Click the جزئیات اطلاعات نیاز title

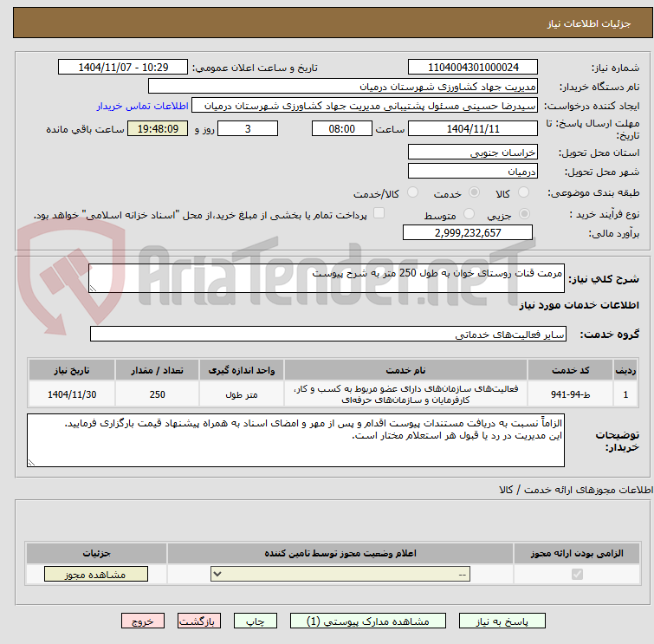coord(589,23)
